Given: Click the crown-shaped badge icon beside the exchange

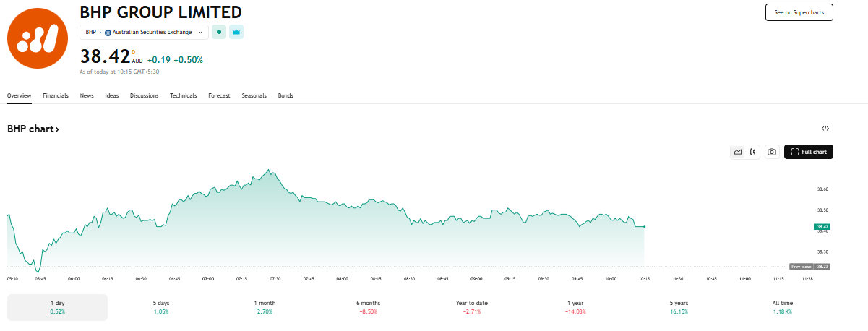Looking at the screenshot, I should [x=236, y=33].
